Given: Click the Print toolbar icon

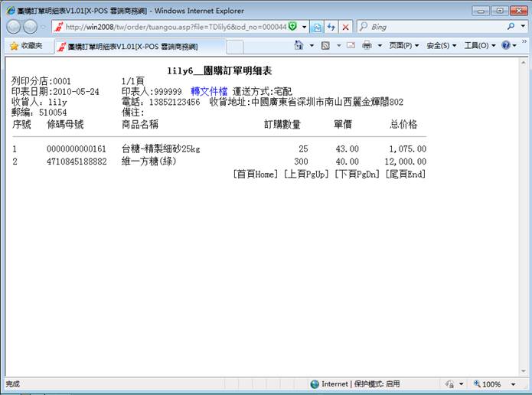Looking at the screenshot, I should coord(367,46).
